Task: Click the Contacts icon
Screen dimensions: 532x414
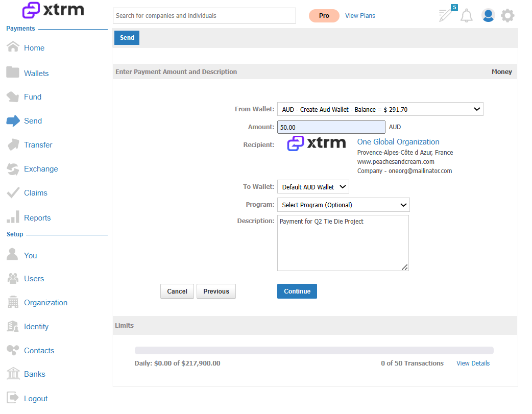Action: click(x=13, y=350)
